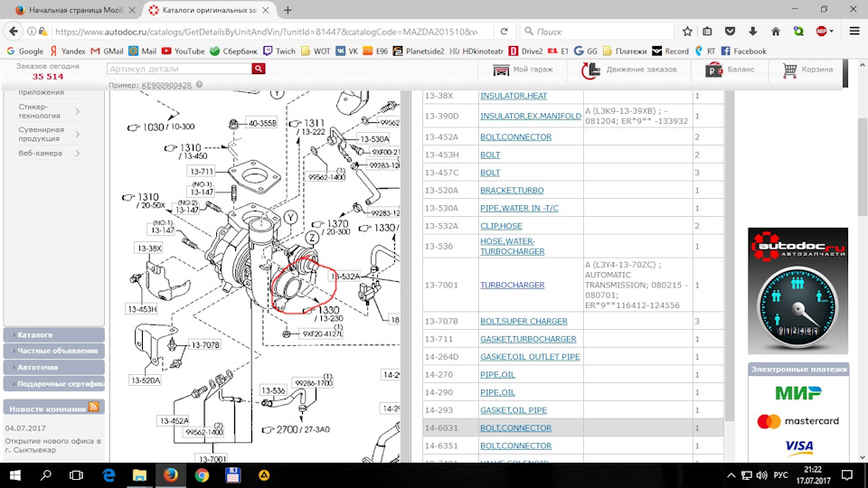Bookmark this page with the star icon
This screenshot has width=868, height=488.
[687, 32]
